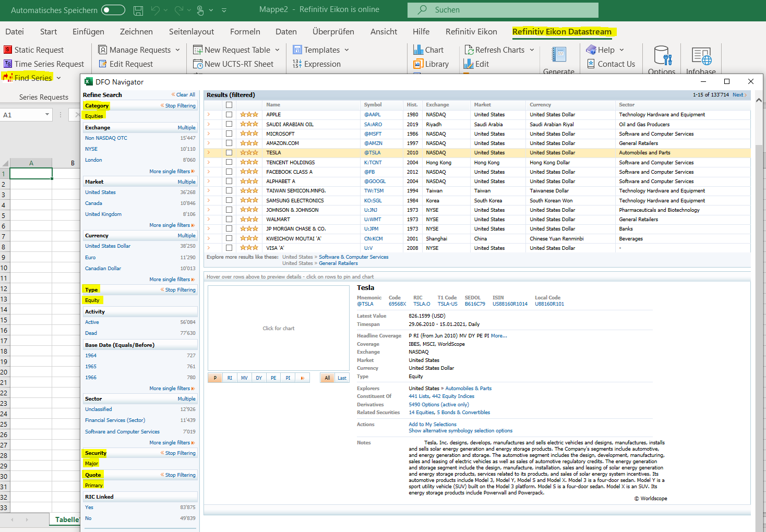Click the Expression icon
The image size is (766, 532).
[x=297, y=64]
